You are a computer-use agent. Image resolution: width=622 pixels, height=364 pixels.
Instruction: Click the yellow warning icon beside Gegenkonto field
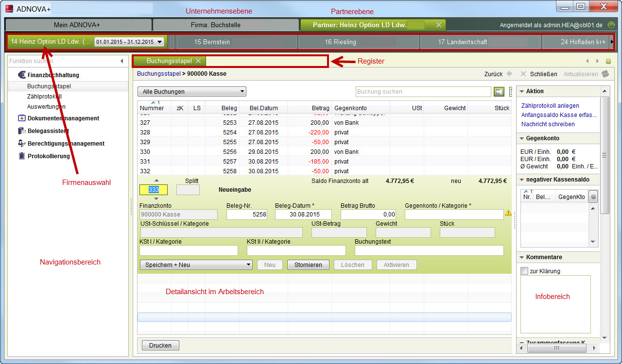[508, 213]
